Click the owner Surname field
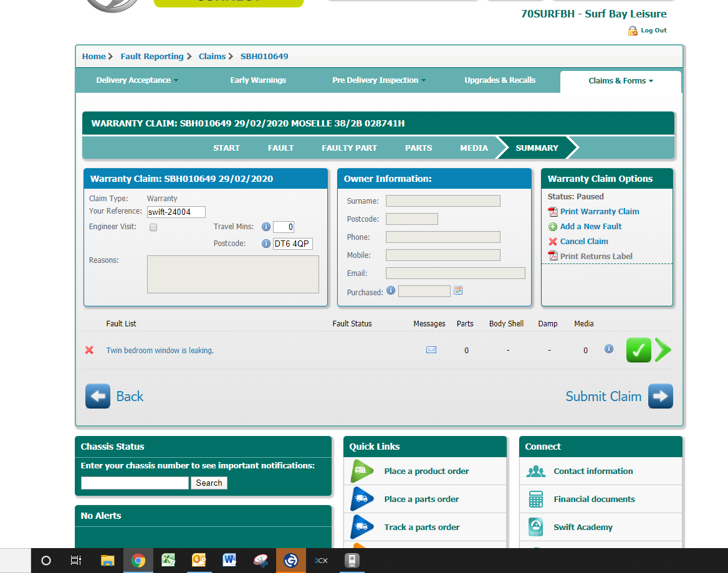Image resolution: width=728 pixels, height=573 pixels. click(x=443, y=201)
